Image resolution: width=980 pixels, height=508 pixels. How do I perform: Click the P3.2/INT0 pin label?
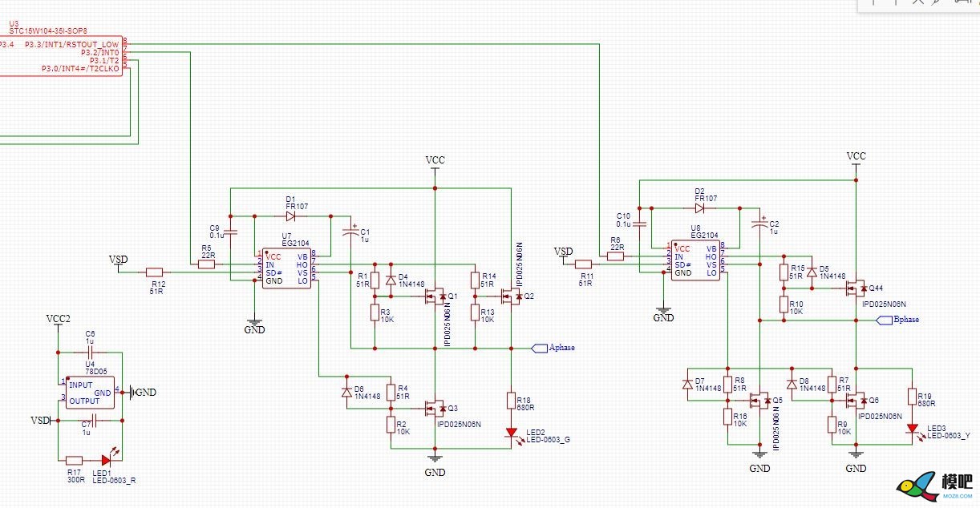[99, 52]
